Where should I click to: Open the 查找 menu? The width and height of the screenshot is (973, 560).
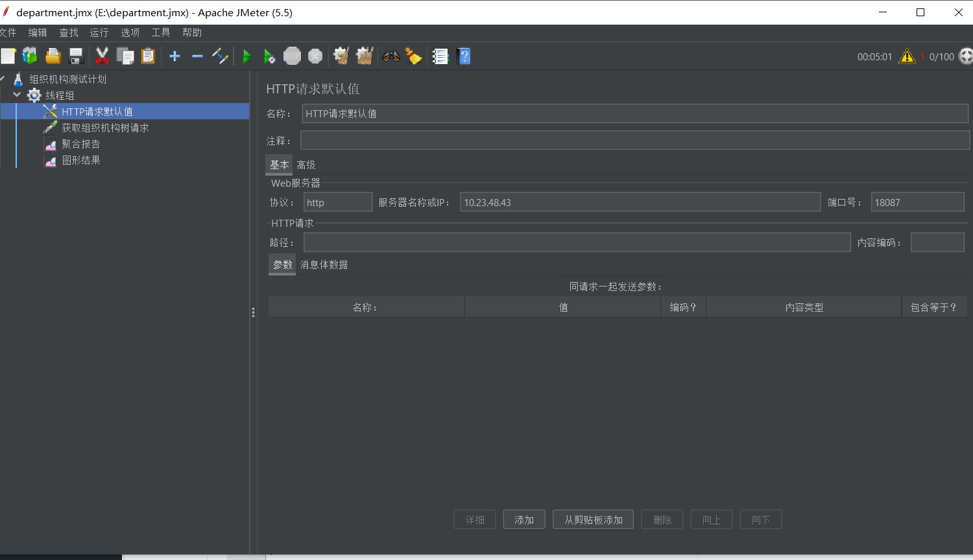(x=69, y=32)
